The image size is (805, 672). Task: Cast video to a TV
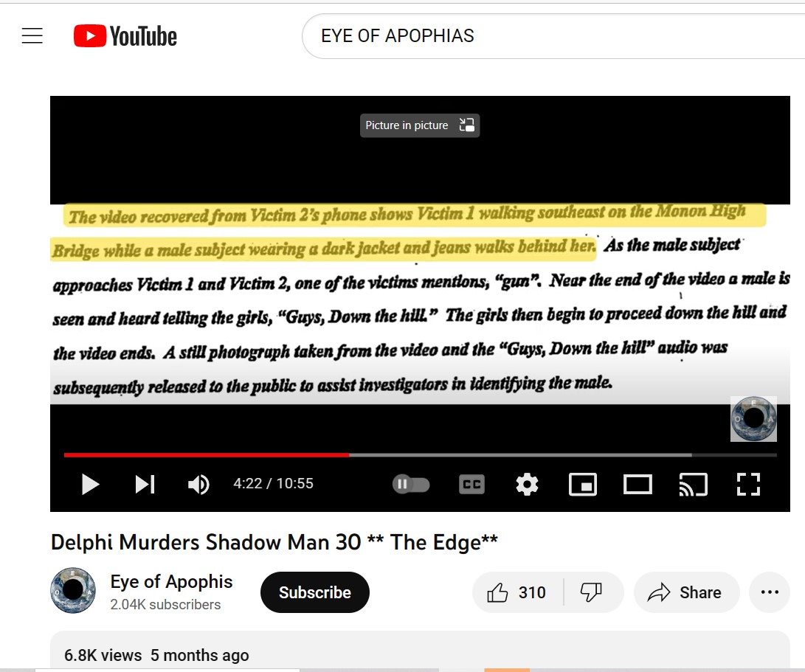coord(693,484)
